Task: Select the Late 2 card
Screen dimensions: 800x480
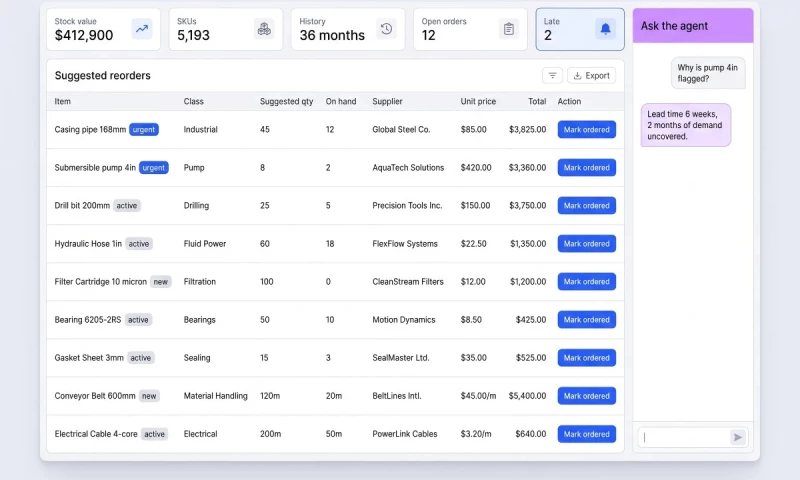Action: coord(580,29)
